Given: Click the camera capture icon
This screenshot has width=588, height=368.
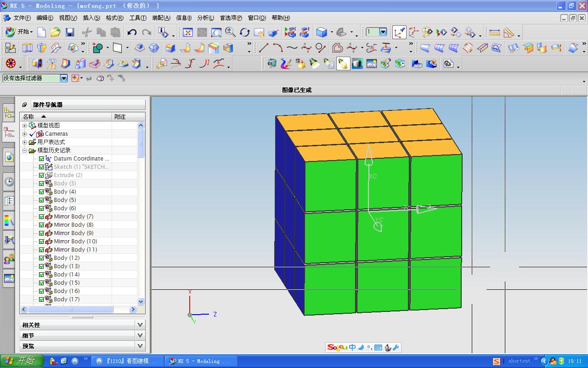Looking at the screenshot, I should coord(272,63).
